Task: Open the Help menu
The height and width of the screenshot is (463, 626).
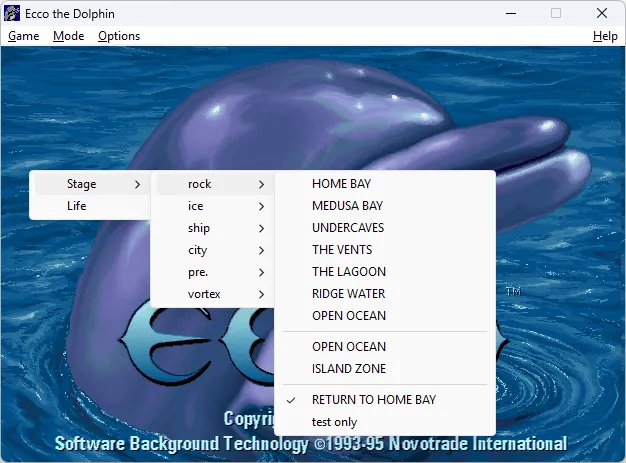Action: (605, 36)
